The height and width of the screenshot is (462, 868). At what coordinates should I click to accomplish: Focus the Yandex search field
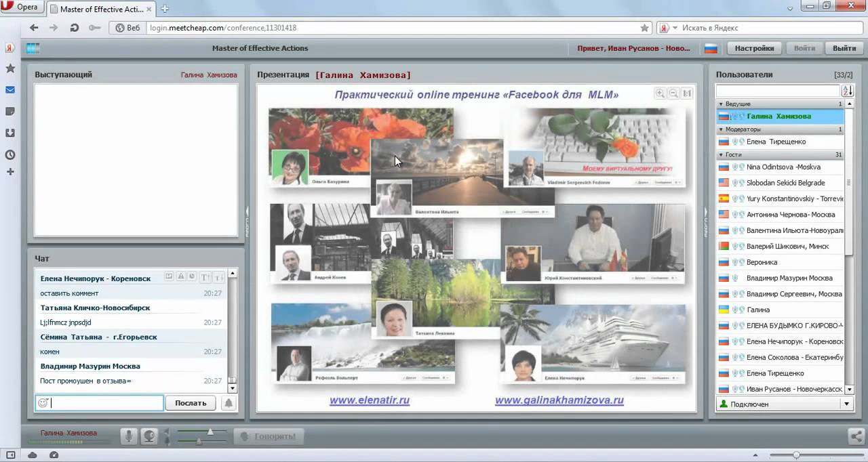[x=770, y=28]
